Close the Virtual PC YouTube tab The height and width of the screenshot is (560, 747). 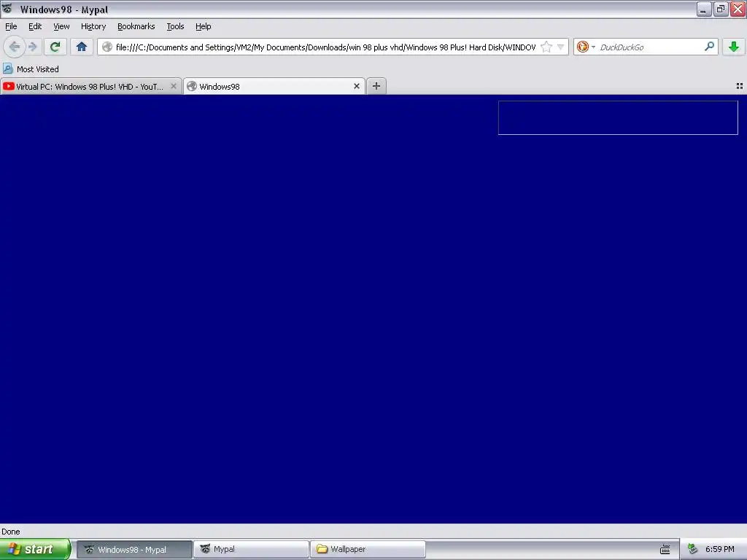coord(174,86)
